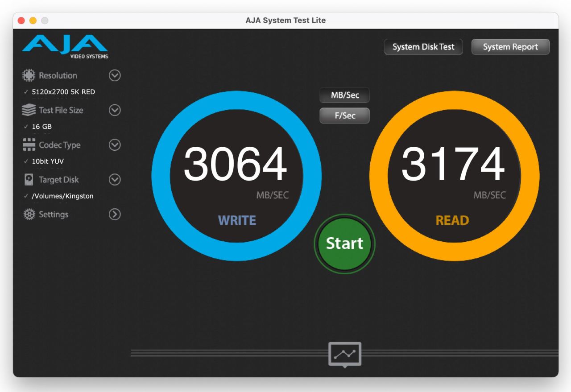
Task: Click the Settings gear icon
Action: [x=29, y=215]
